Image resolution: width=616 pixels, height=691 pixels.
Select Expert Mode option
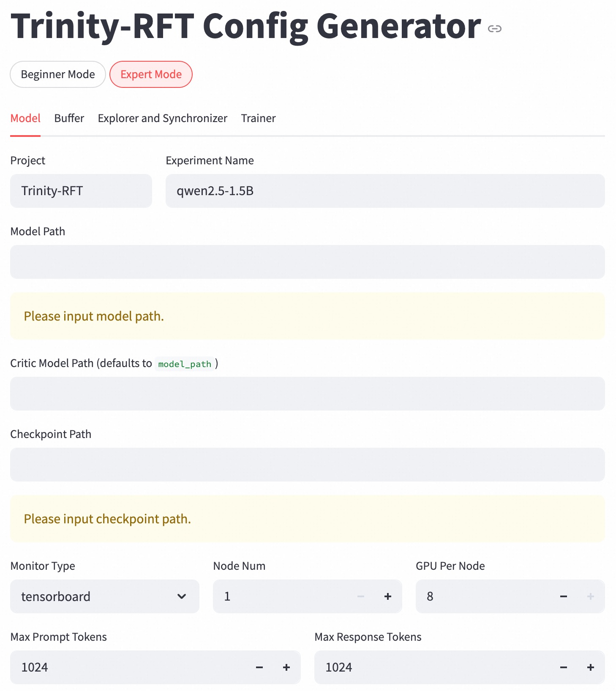[x=151, y=74]
